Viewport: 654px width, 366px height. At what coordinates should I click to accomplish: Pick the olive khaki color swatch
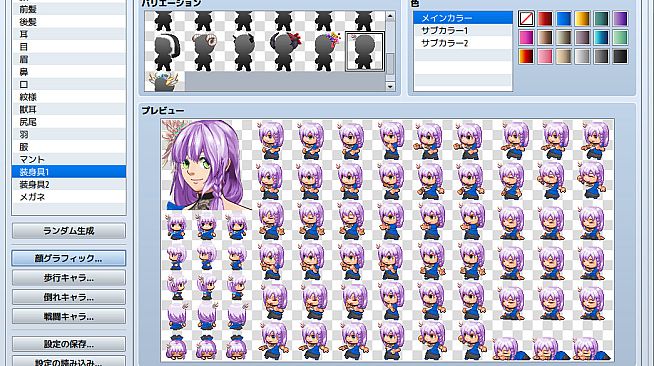[564, 38]
